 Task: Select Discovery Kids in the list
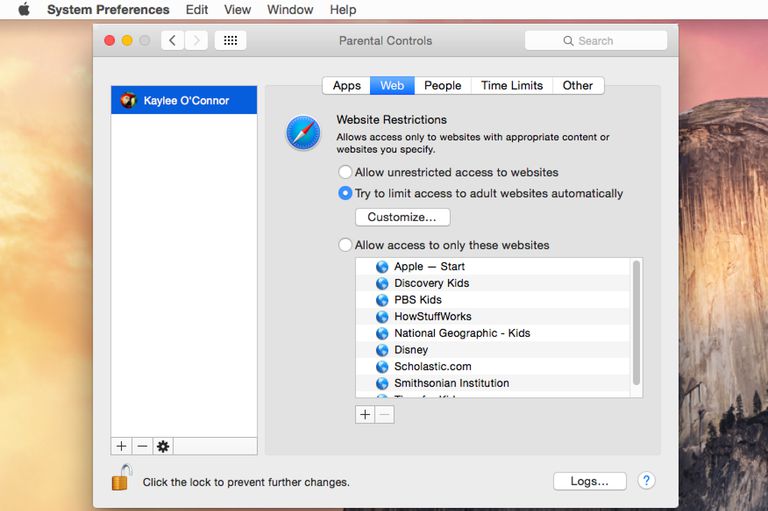(x=493, y=283)
